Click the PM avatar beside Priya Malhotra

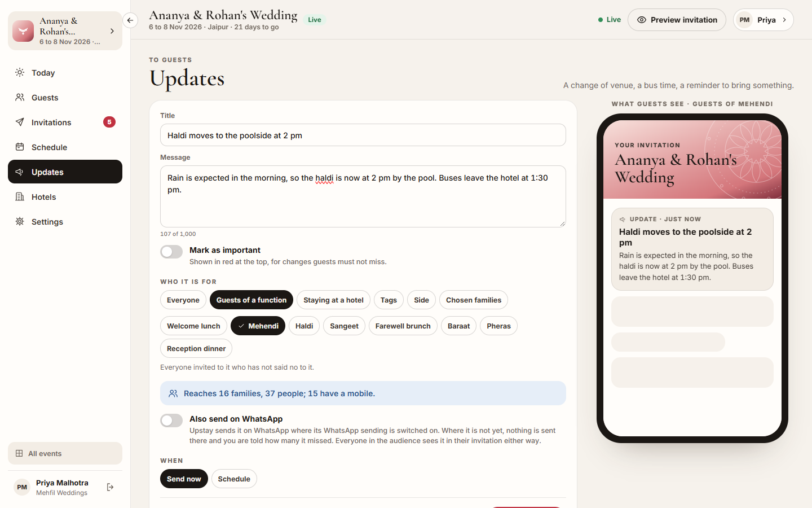22,487
